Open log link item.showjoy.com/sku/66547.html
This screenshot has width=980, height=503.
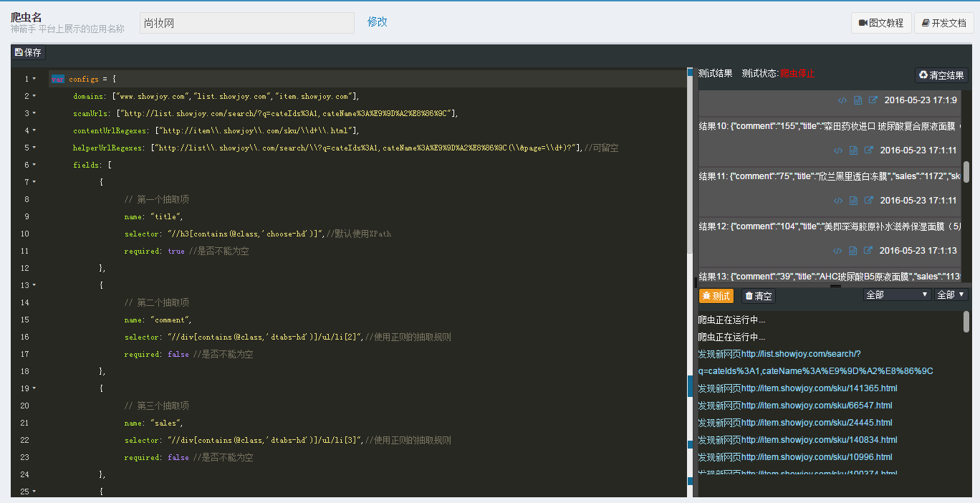(817, 406)
